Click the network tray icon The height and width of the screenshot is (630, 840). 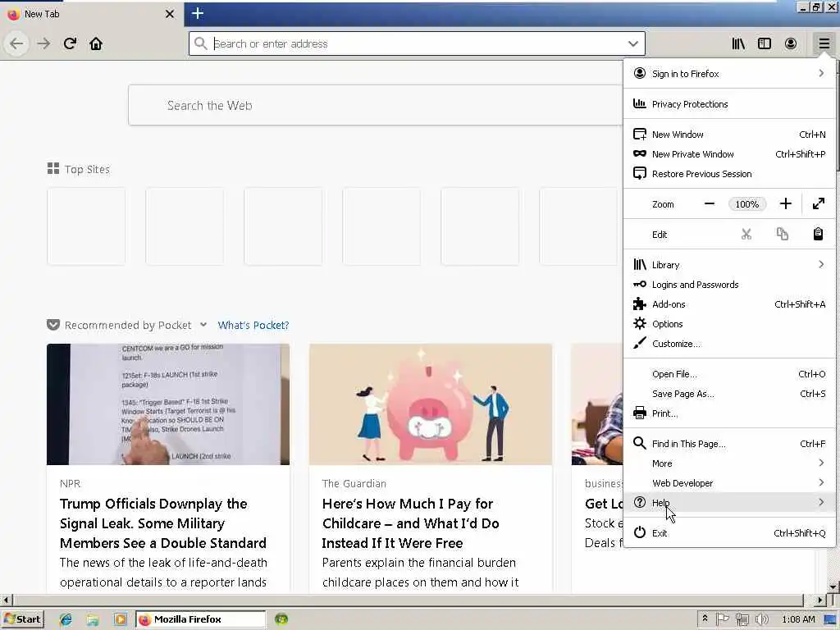click(742, 619)
